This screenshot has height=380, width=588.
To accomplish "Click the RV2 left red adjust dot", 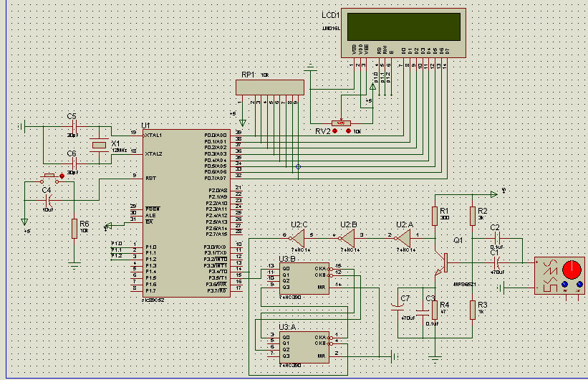I will click(335, 130).
